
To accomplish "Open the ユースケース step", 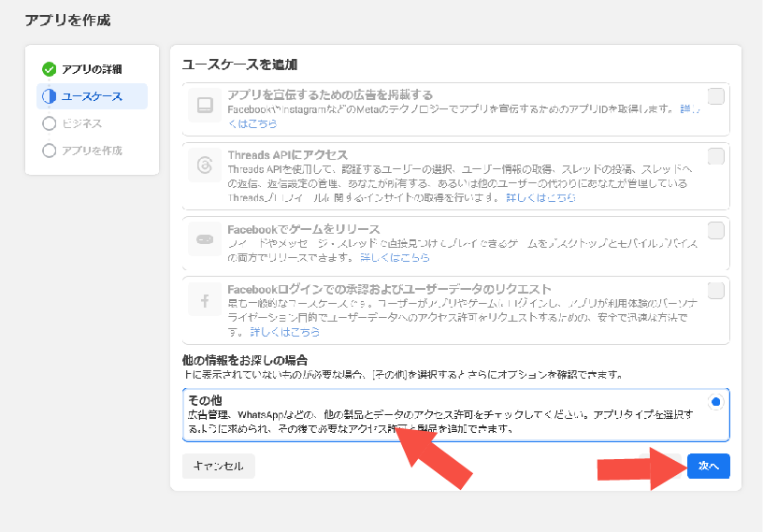I will (x=92, y=96).
